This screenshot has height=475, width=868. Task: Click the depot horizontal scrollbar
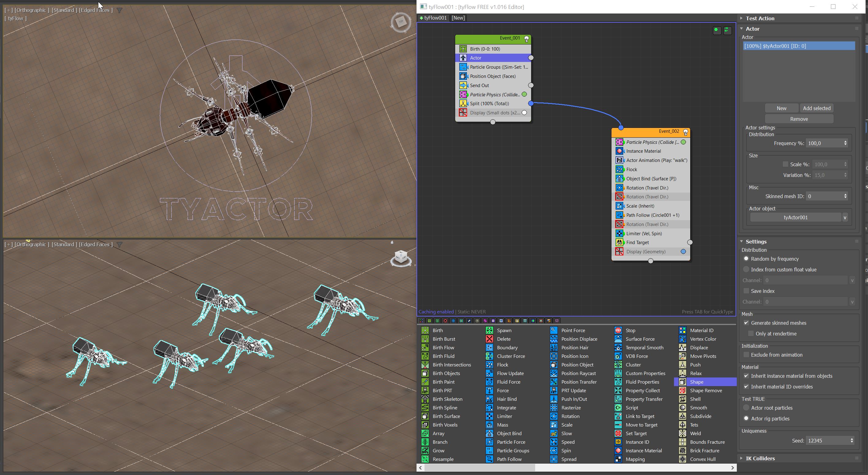(479, 468)
